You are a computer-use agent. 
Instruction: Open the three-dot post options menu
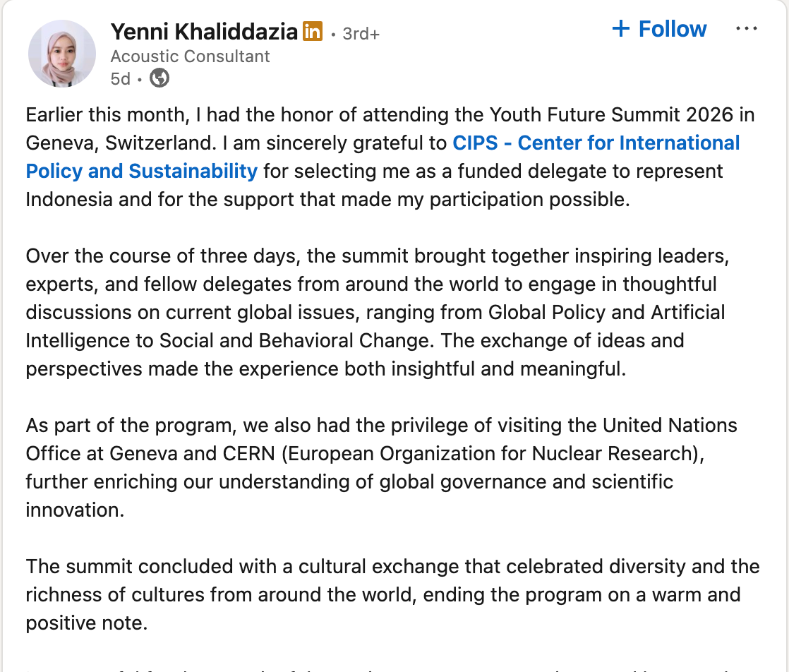tap(746, 29)
